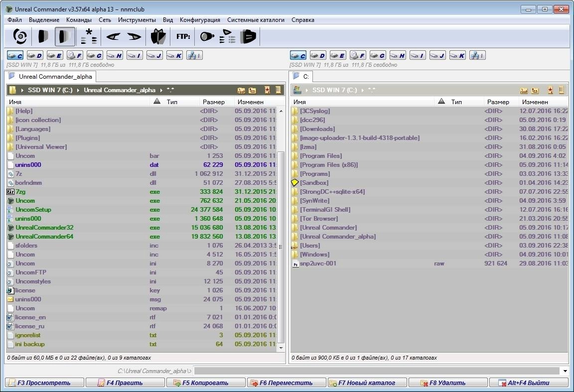Select the C: tab in right panel

[x=301, y=77]
